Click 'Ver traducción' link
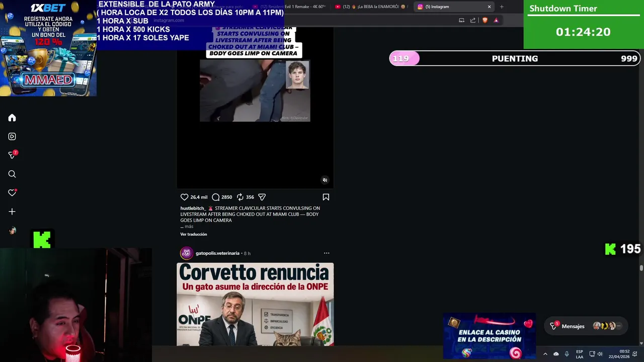The image size is (644, 362). point(194,234)
